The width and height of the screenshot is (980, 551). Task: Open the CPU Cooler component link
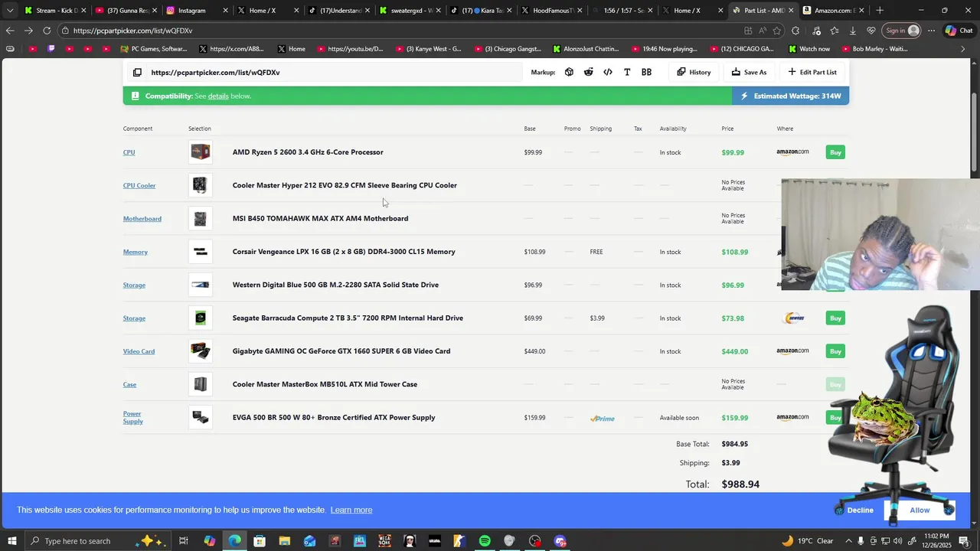(x=139, y=185)
